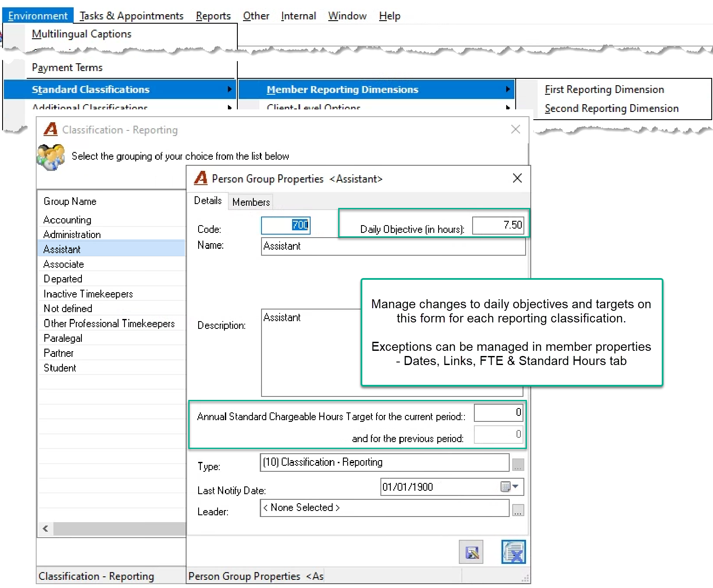
Task: Open the Leader lookup ellipsis button
Action: click(x=518, y=511)
